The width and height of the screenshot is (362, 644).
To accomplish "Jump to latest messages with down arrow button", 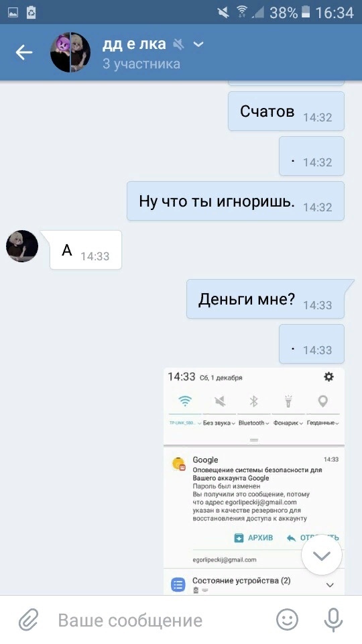I will (x=322, y=555).
